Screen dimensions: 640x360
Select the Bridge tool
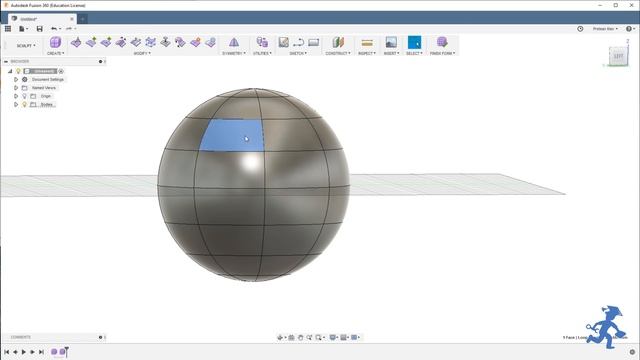click(x=151, y=42)
